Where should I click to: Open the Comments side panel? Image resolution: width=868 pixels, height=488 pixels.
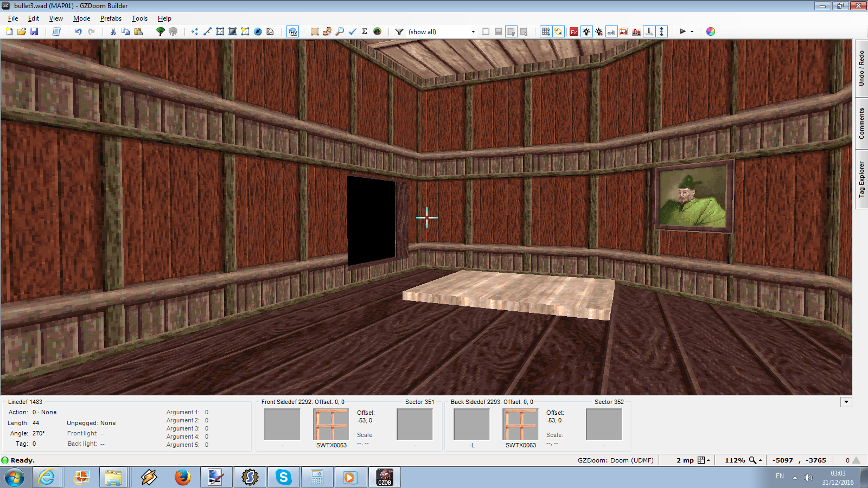[x=861, y=124]
